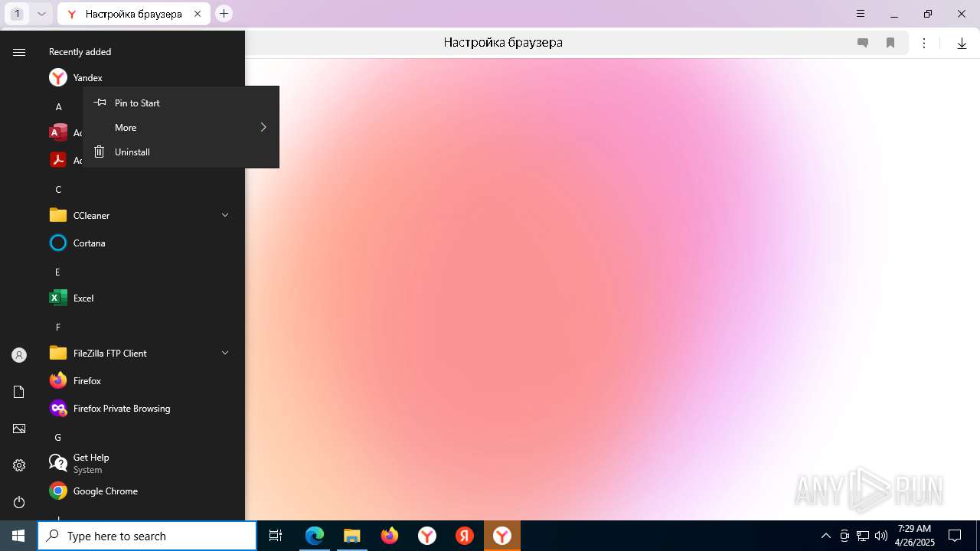Open the three-dot page menu
980x551 pixels.
click(x=924, y=43)
